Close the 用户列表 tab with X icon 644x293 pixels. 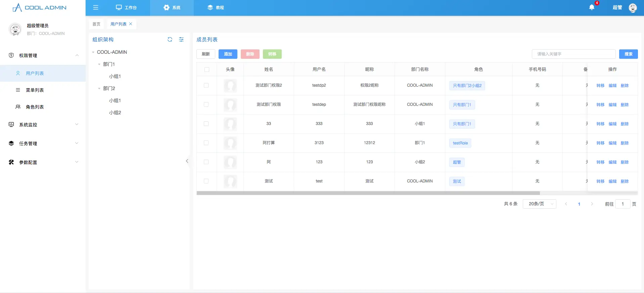131,24
